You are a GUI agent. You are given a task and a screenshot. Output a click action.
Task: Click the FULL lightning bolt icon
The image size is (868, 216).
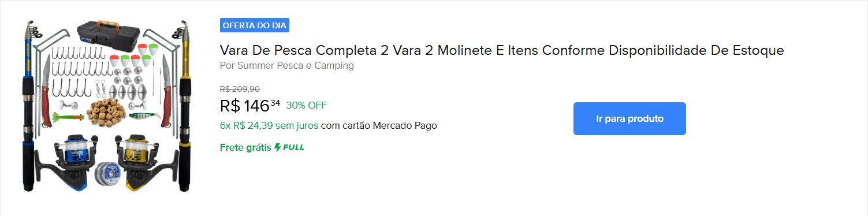278,147
